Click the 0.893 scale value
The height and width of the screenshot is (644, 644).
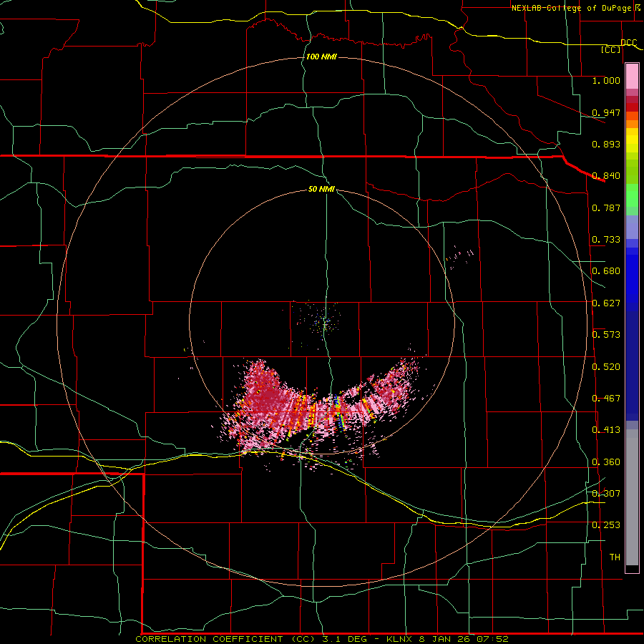(606, 144)
